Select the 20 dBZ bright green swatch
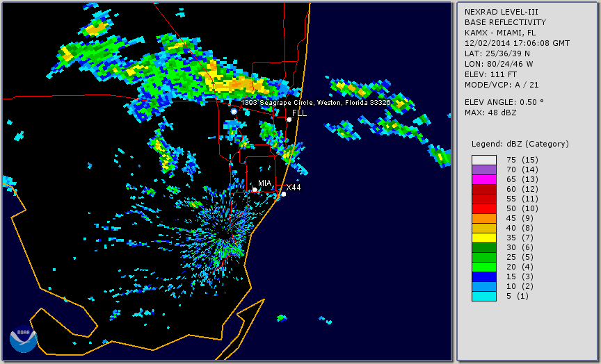The height and width of the screenshot is (364, 601). 483,267
